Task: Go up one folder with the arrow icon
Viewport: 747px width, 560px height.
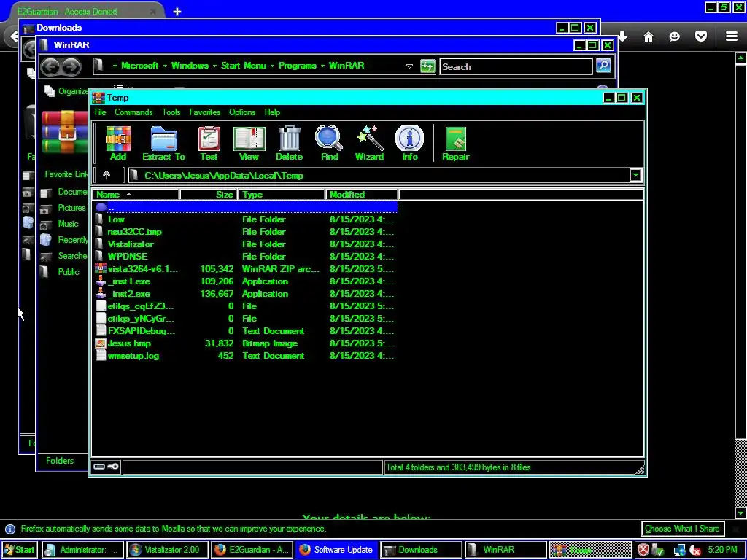Action: point(107,175)
